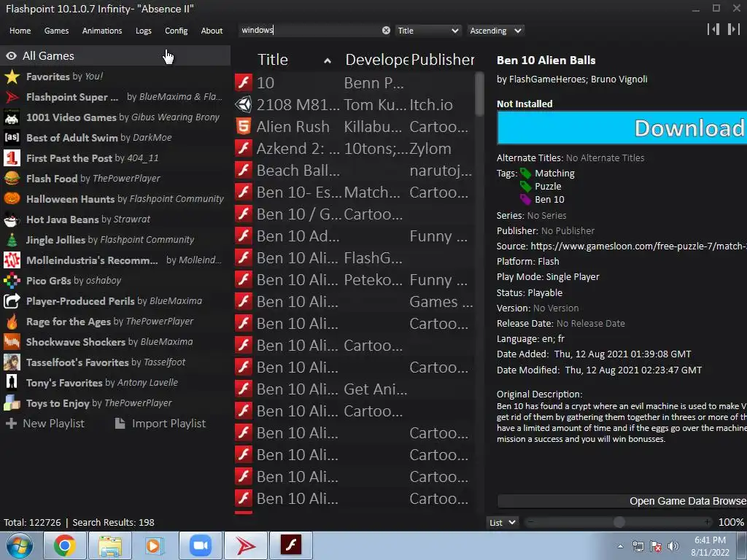This screenshot has width=747, height=560.
Task: Click the Unity icon beside 2108 M81
Action: pyautogui.click(x=244, y=104)
